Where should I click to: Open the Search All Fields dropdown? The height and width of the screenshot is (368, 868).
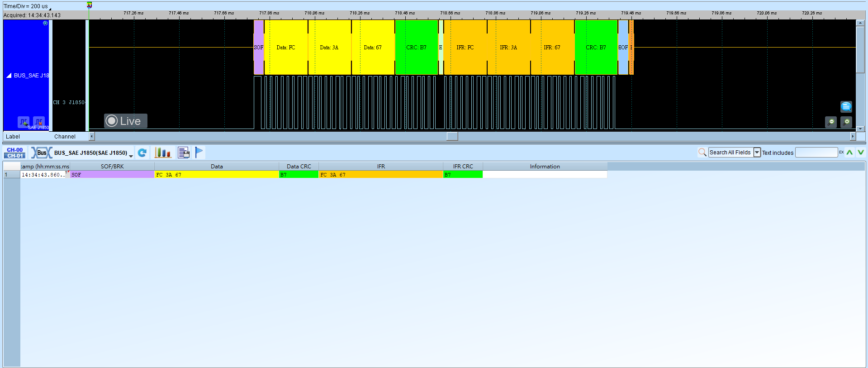(757, 153)
